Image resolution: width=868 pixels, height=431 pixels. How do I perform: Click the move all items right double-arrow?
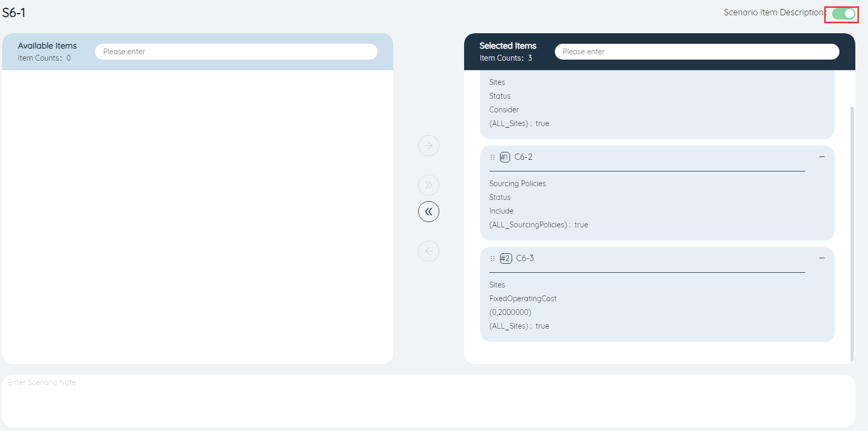(x=429, y=185)
